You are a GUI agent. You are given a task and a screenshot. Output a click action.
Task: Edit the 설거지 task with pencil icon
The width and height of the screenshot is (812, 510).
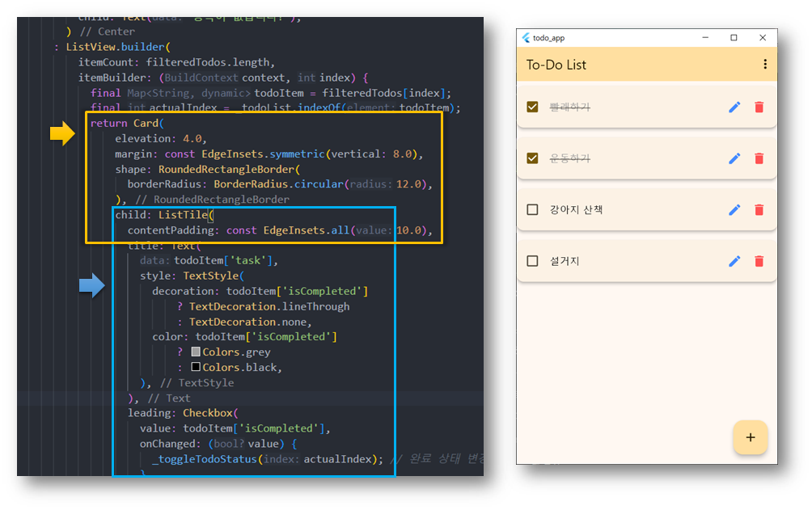[x=734, y=261]
